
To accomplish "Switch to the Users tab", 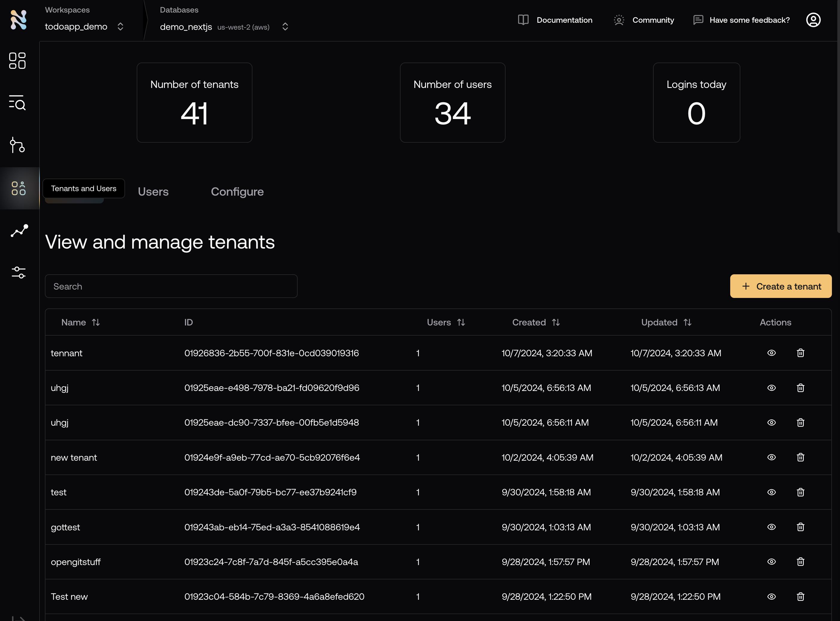I will pos(153,192).
